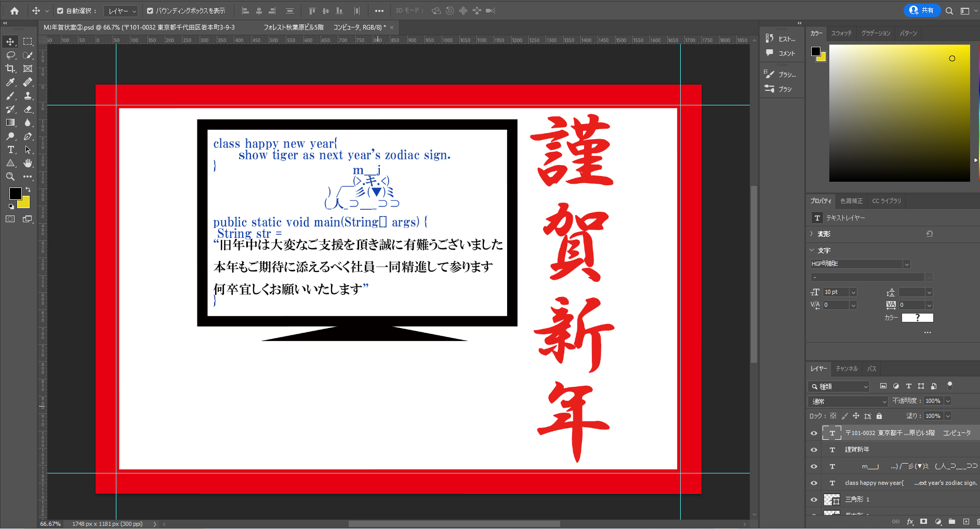The height and width of the screenshot is (529, 980).
Task: Switch to the チャンネル tab
Action: (x=846, y=369)
